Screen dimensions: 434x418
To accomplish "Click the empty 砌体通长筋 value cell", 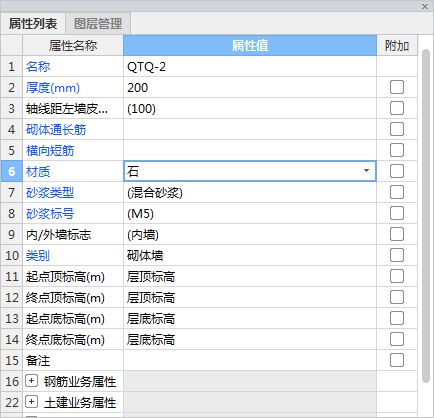I will pyautogui.click(x=250, y=130).
